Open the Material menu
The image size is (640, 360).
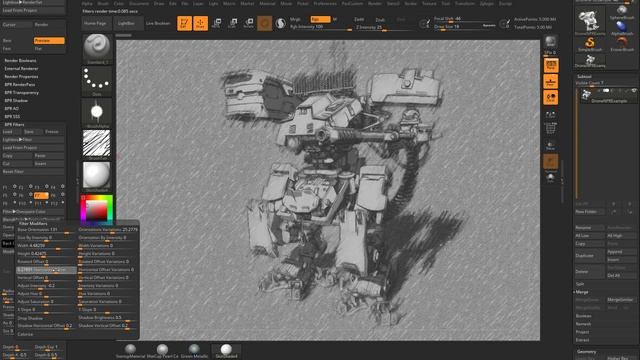coord(267,4)
